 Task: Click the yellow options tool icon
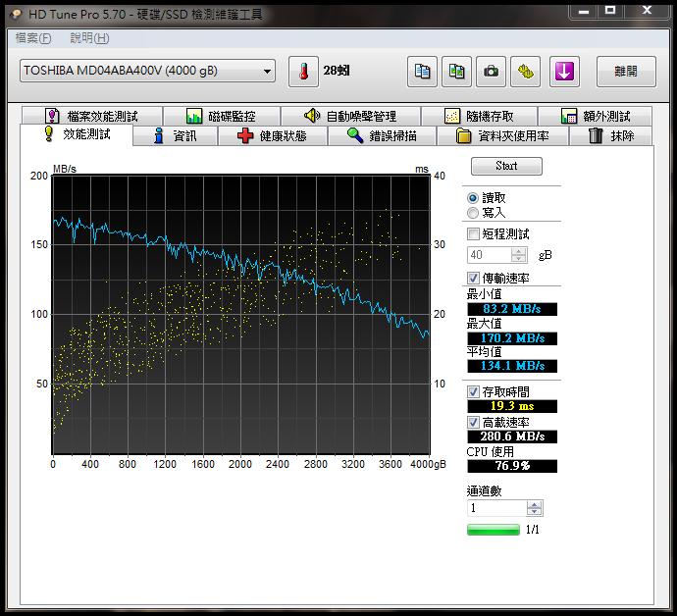527,72
